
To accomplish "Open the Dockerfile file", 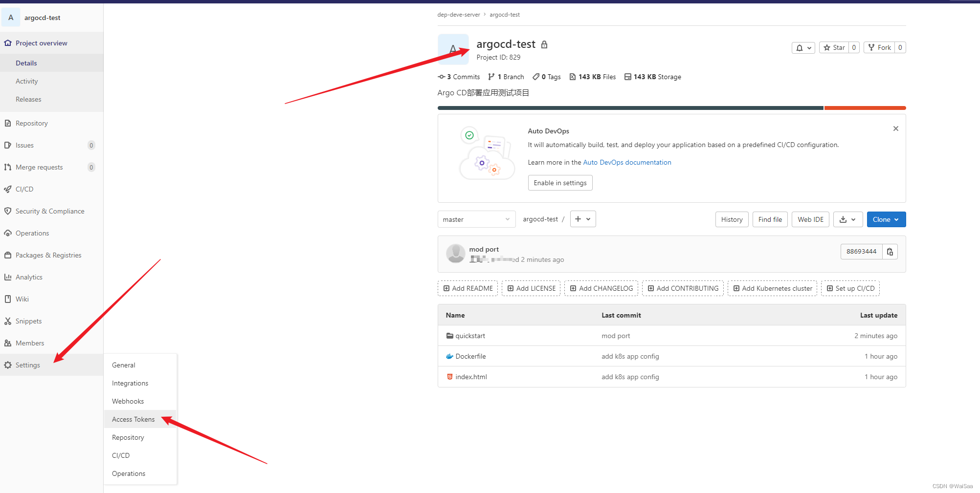I will [x=470, y=356].
